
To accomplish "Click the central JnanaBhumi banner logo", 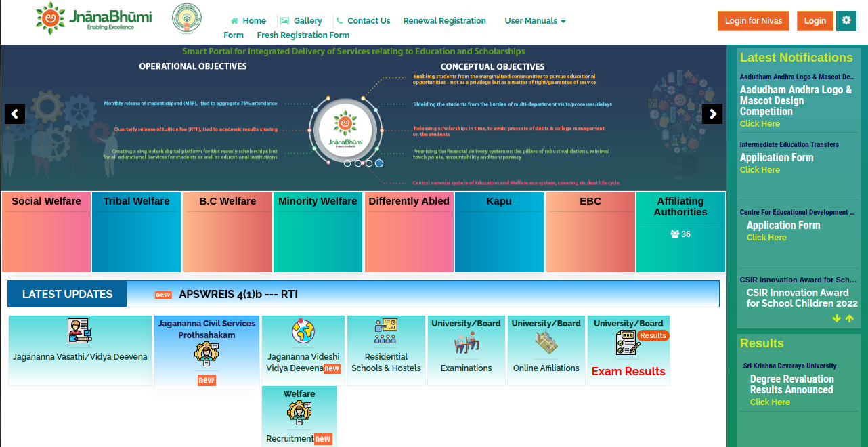I will coord(345,129).
